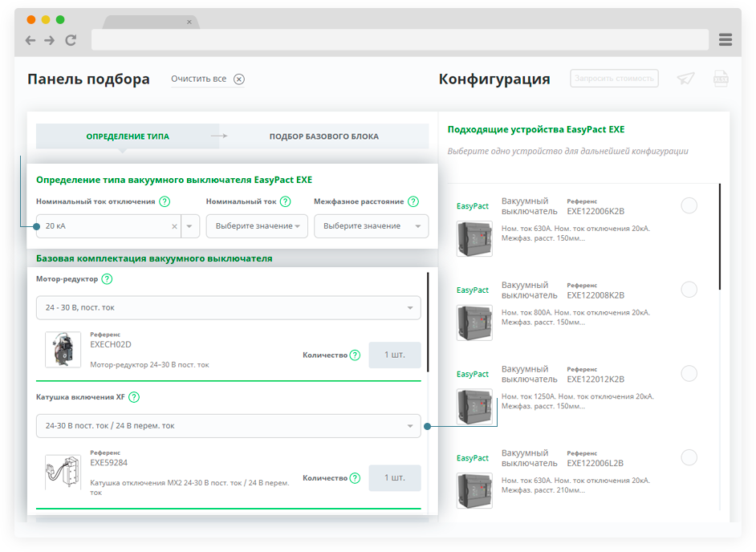This screenshot has width=756, height=552.
Task: Open Количество help for EXECH02D
Action: click(355, 355)
